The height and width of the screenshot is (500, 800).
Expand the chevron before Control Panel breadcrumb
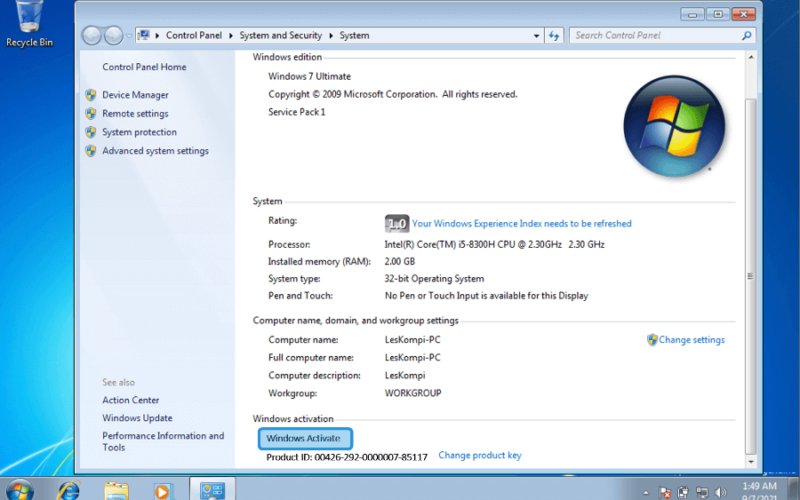(157, 36)
